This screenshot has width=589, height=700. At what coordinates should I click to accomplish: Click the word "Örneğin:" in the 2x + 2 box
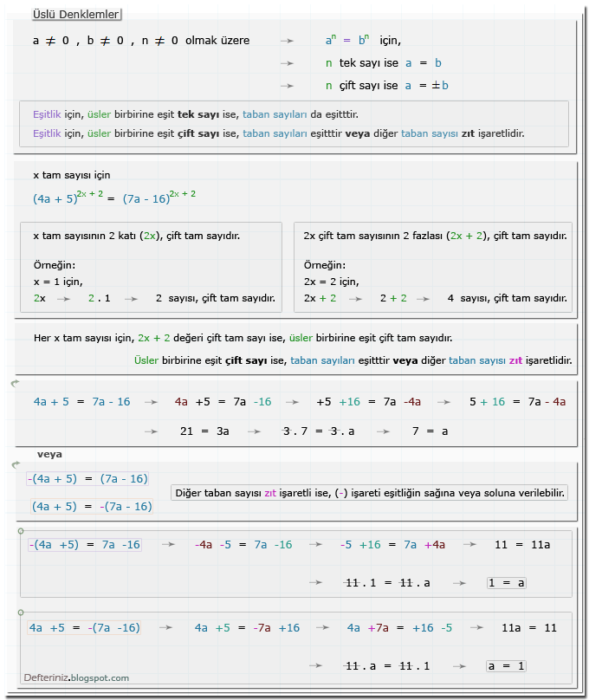coord(325,265)
